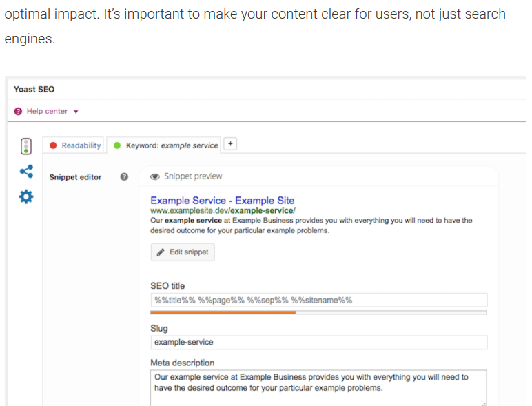The height and width of the screenshot is (406, 532).
Task: Expand the Help center dropdown arrow
Action: (x=76, y=112)
